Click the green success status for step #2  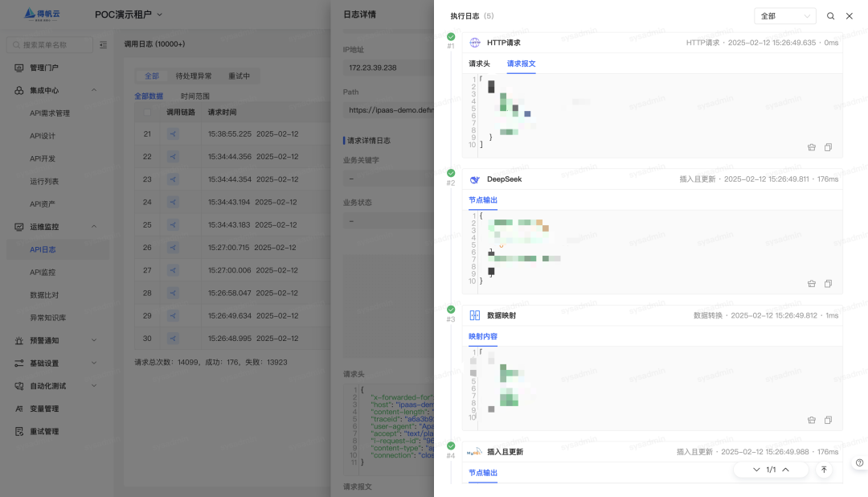[x=451, y=173]
